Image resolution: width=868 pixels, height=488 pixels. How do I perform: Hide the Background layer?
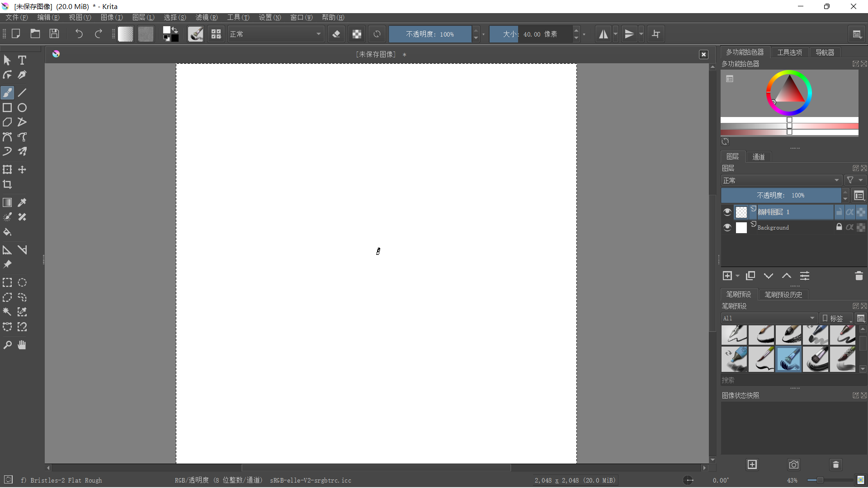click(x=727, y=227)
